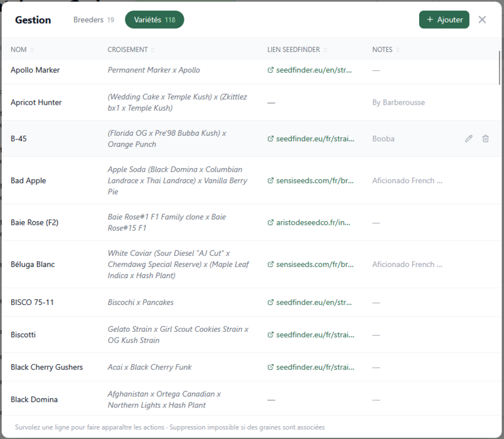
Task: Click the Ajouter button
Action: pos(444,19)
